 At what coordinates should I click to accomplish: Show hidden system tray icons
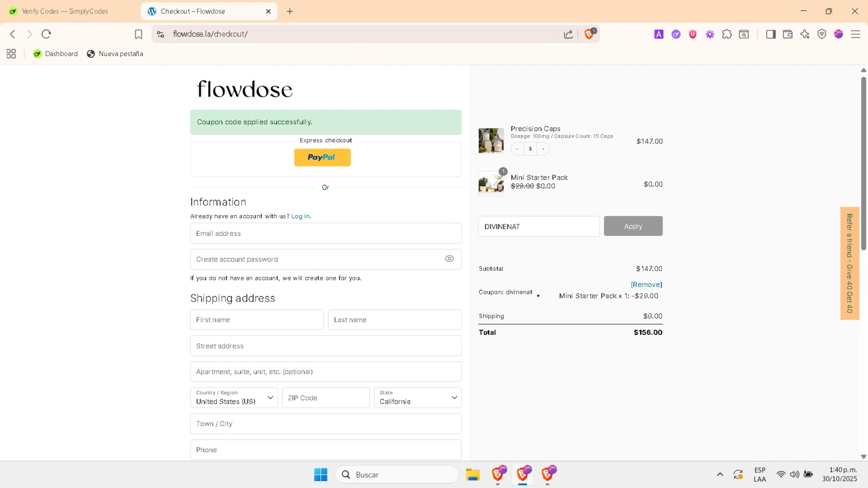(x=720, y=475)
